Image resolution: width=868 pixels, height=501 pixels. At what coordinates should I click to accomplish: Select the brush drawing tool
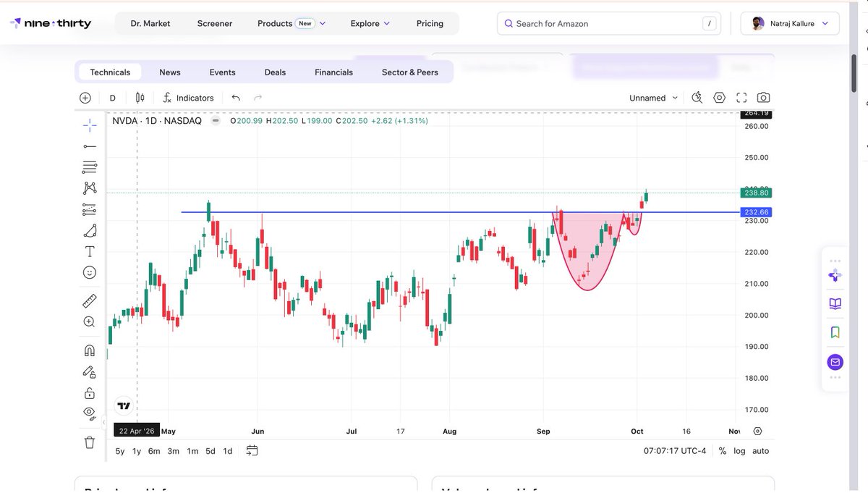pos(90,231)
